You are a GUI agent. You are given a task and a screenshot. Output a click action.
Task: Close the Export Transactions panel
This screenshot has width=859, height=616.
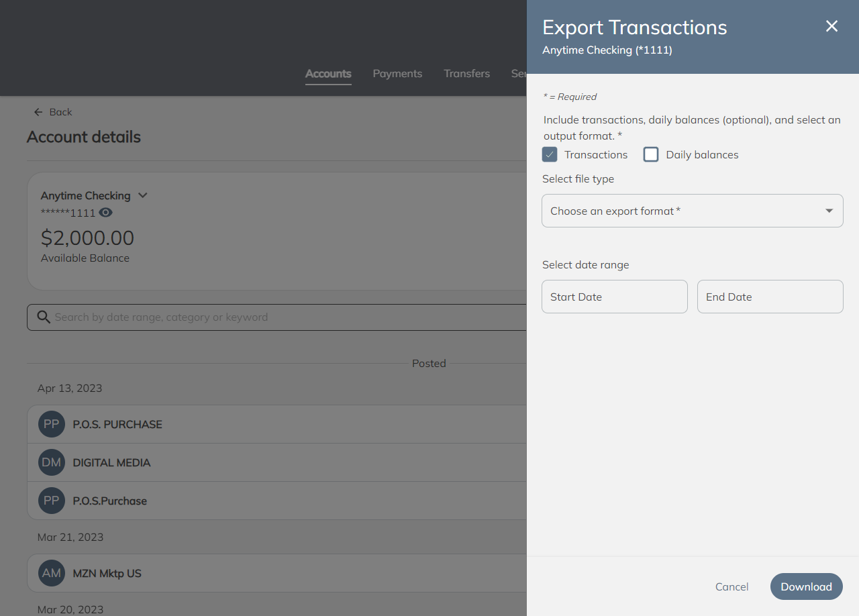coord(831,26)
